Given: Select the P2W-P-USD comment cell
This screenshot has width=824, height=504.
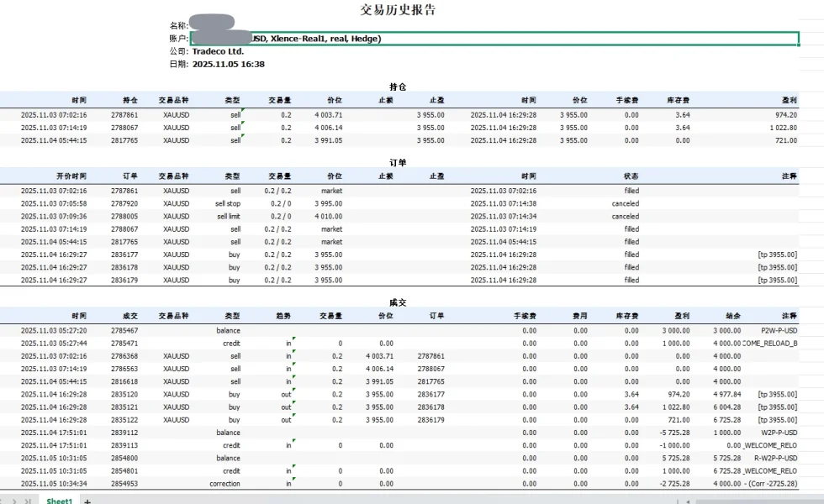Looking at the screenshot, I should (779, 330).
